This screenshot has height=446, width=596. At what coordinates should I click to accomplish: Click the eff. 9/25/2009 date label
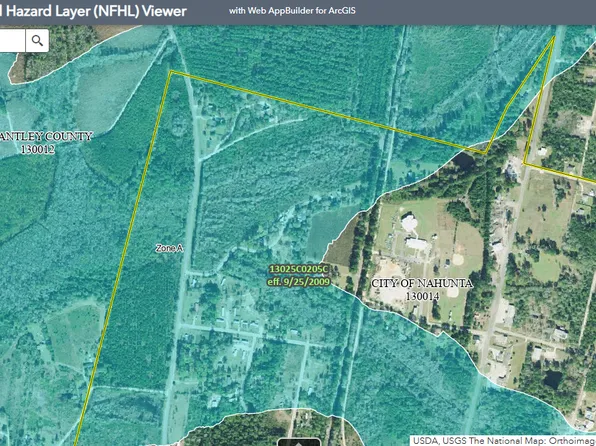click(x=298, y=282)
